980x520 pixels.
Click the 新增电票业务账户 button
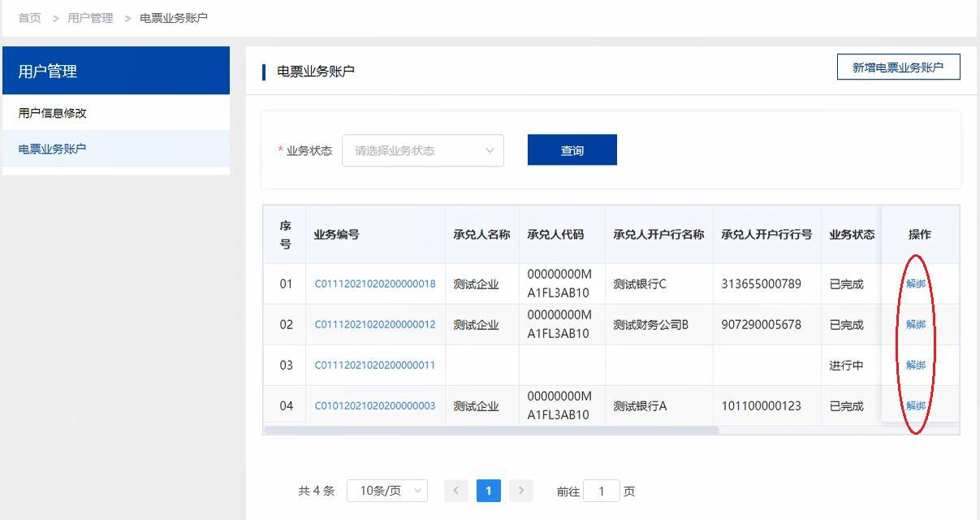point(898,67)
